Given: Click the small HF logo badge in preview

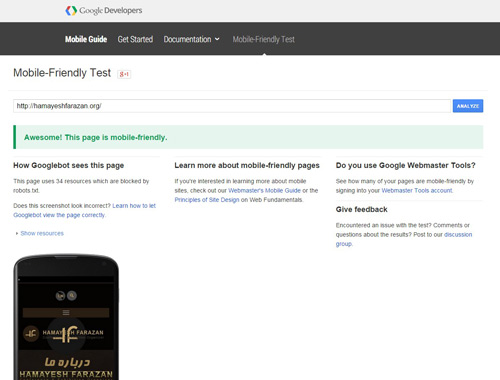Looking at the screenshot, I should [x=31, y=333].
